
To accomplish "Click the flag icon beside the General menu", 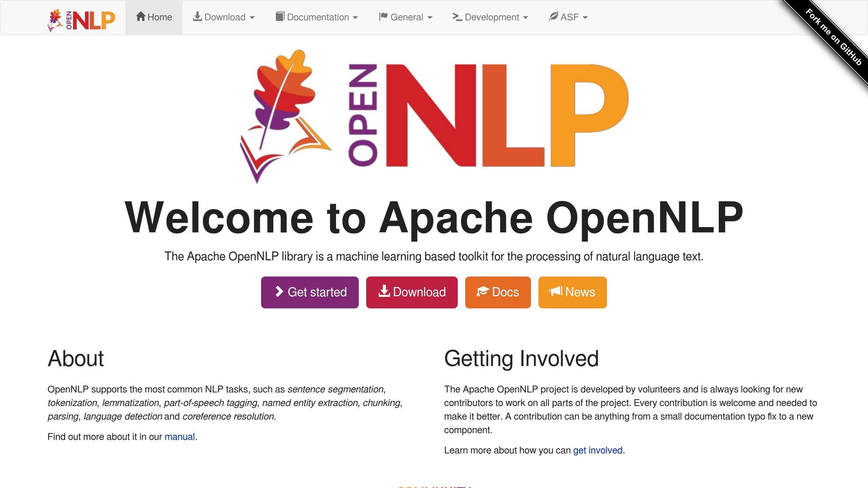I will click(x=383, y=17).
